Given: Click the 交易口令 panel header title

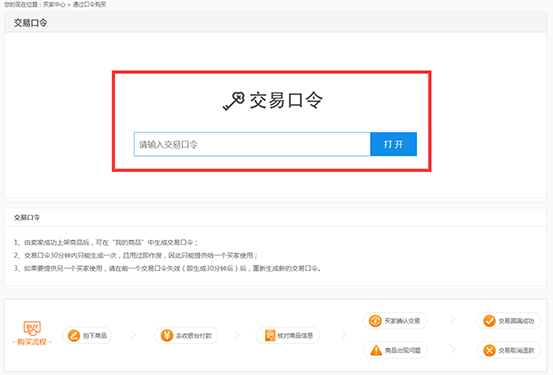Looking at the screenshot, I should (x=30, y=23).
